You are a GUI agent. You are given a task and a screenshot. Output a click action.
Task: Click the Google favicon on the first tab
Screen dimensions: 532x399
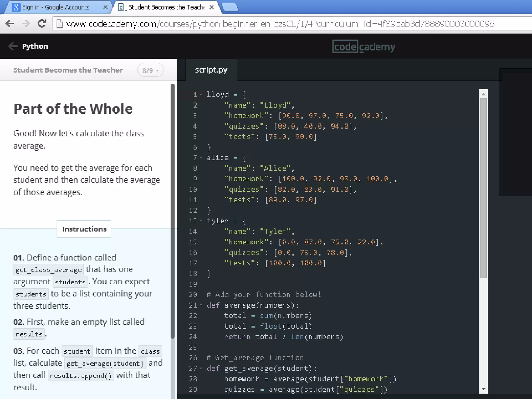click(x=16, y=7)
